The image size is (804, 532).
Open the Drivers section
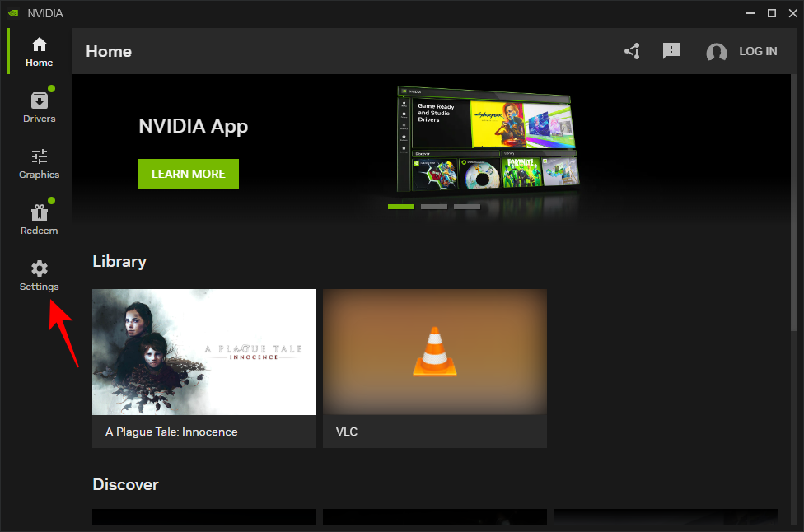point(39,107)
